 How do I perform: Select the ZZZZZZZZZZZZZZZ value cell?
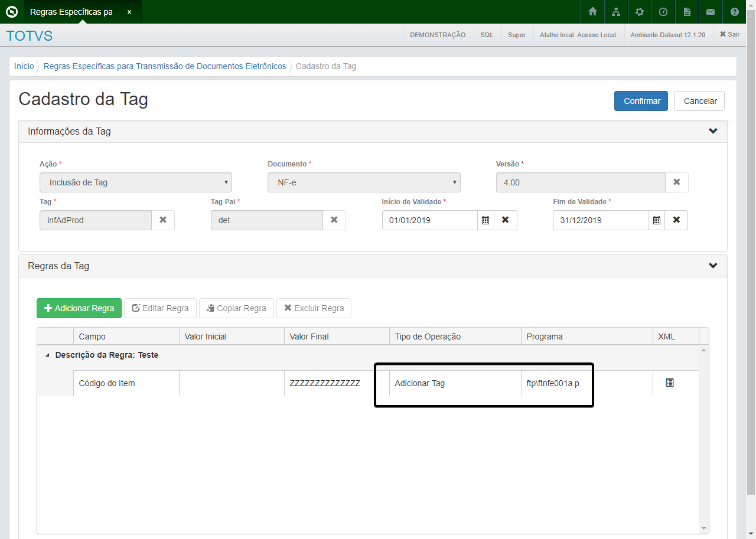pos(337,383)
